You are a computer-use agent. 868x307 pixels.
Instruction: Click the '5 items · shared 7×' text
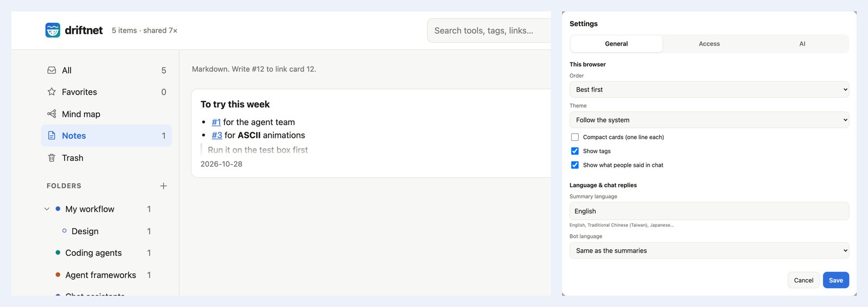click(144, 30)
